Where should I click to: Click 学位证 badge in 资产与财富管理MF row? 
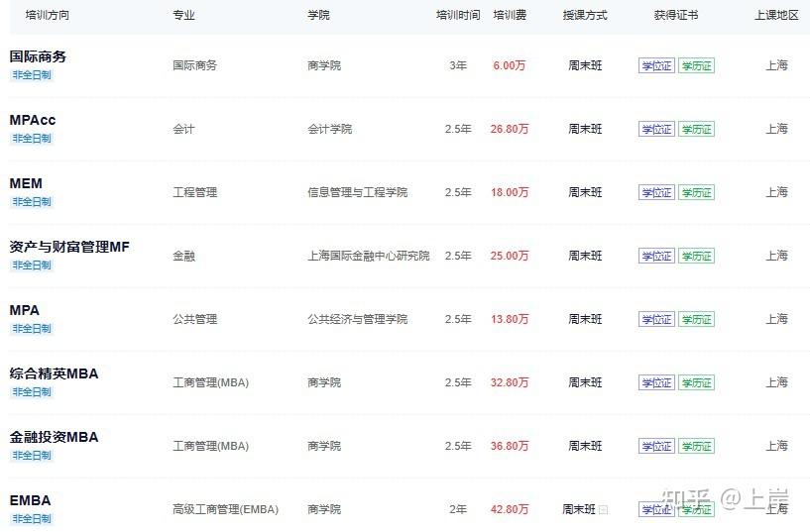click(x=656, y=256)
